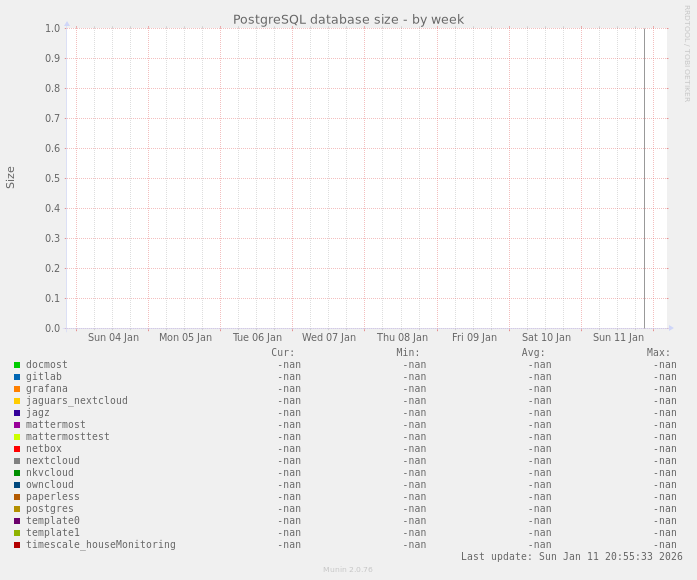Click the nextcloud gray legend swatch
The image size is (697, 580).
17,461
